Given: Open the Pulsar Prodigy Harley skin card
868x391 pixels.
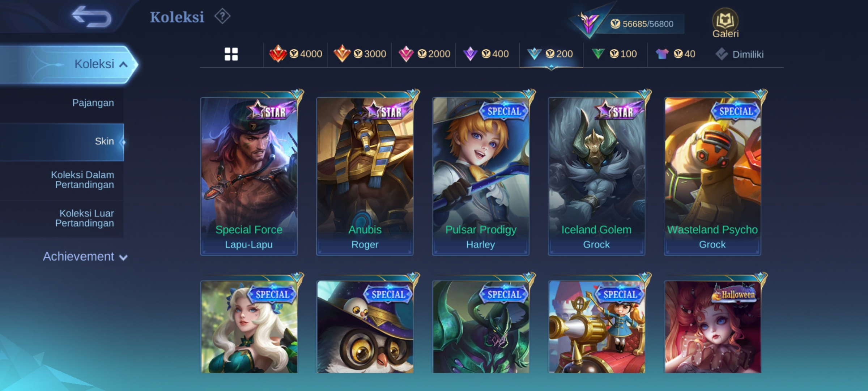Looking at the screenshot, I should tap(481, 176).
